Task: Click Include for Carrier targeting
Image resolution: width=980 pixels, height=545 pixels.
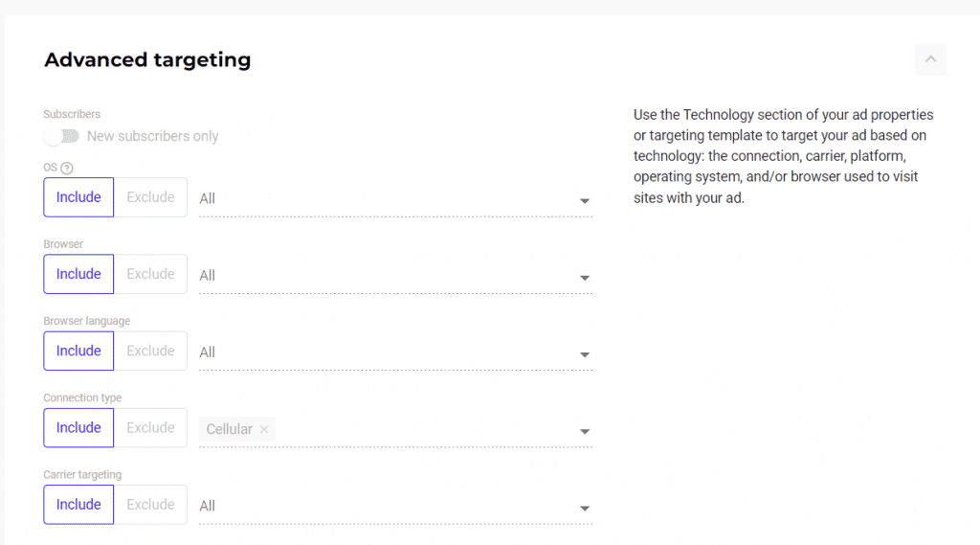Action: (x=78, y=505)
